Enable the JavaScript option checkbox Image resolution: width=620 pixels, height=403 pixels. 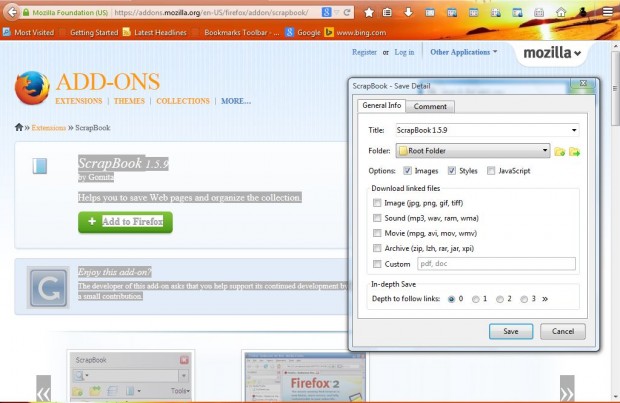click(491, 171)
